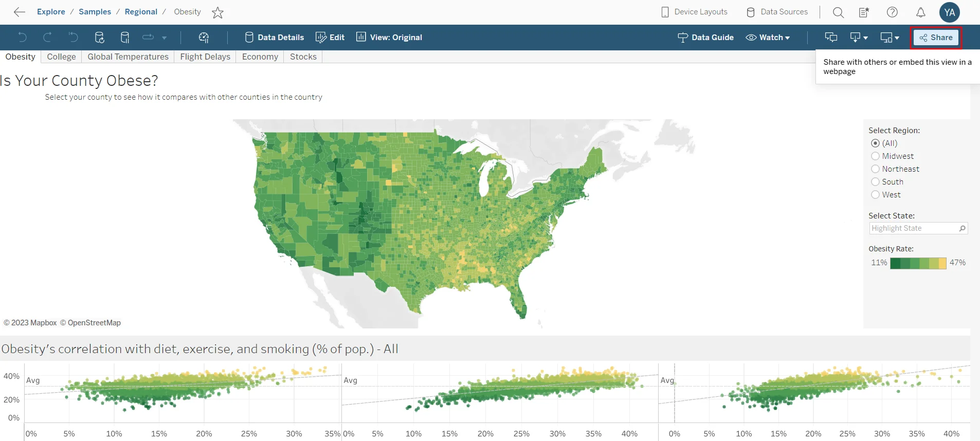
Task: Click the Edit button
Action: (330, 37)
